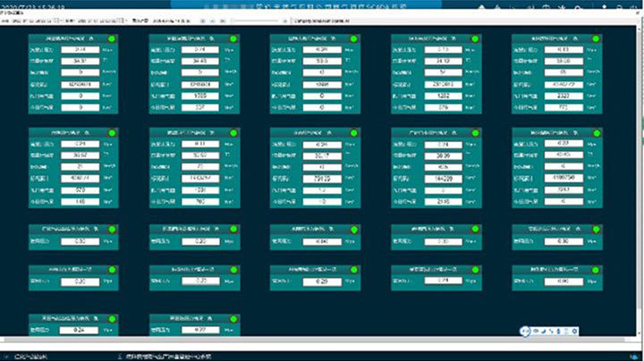Click the round logo of the input method toolbar
644x361 pixels.
pos(525,332)
